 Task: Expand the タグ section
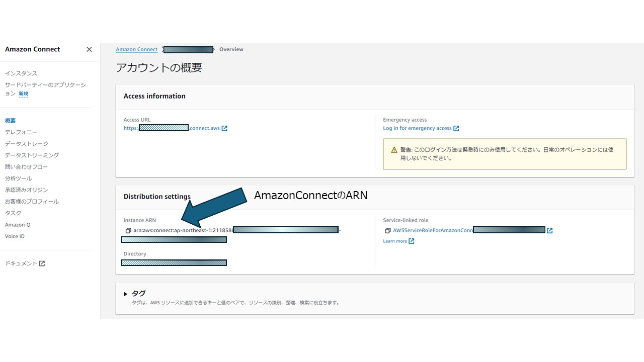125,293
